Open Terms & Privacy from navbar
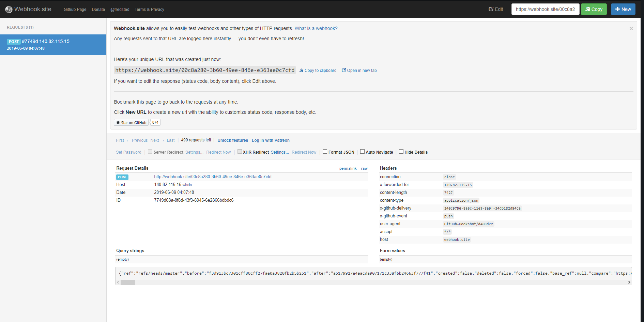 [x=149, y=10]
